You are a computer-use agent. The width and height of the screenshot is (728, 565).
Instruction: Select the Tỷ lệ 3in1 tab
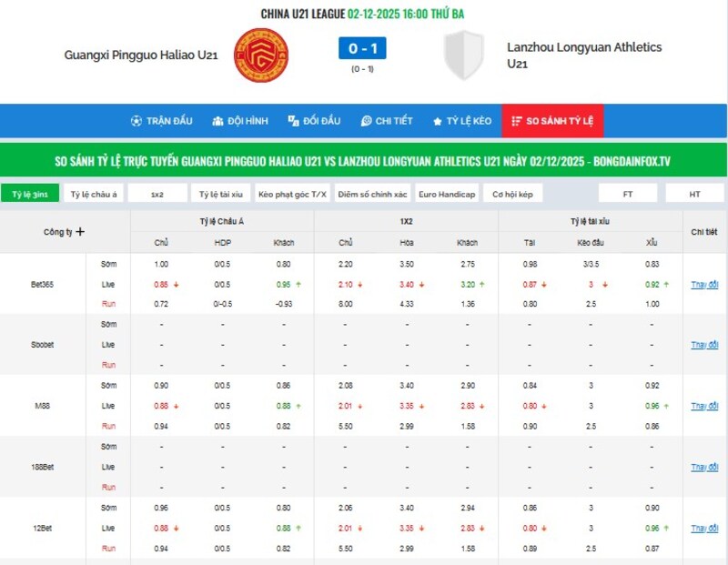pos(30,194)
